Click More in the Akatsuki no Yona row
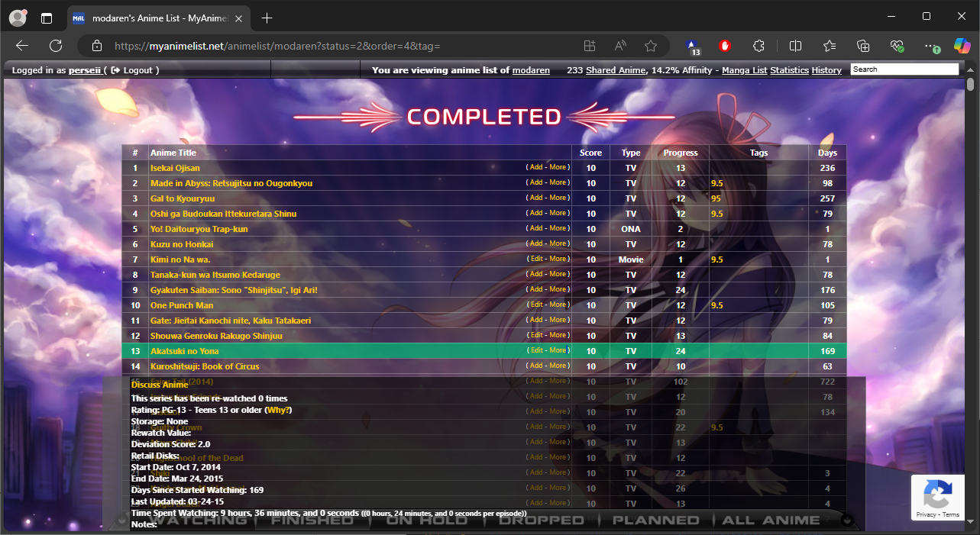Image resolution: width=980 pixels, height=535 pixels. [558, 350]
